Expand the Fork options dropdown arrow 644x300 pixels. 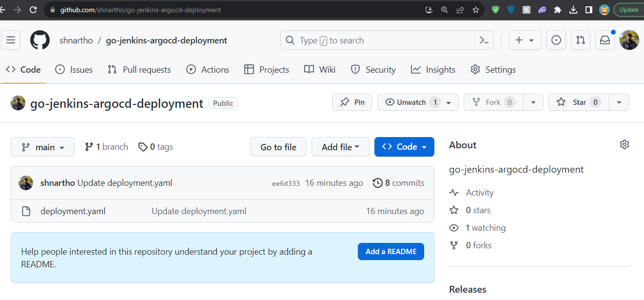click(533, 102)
